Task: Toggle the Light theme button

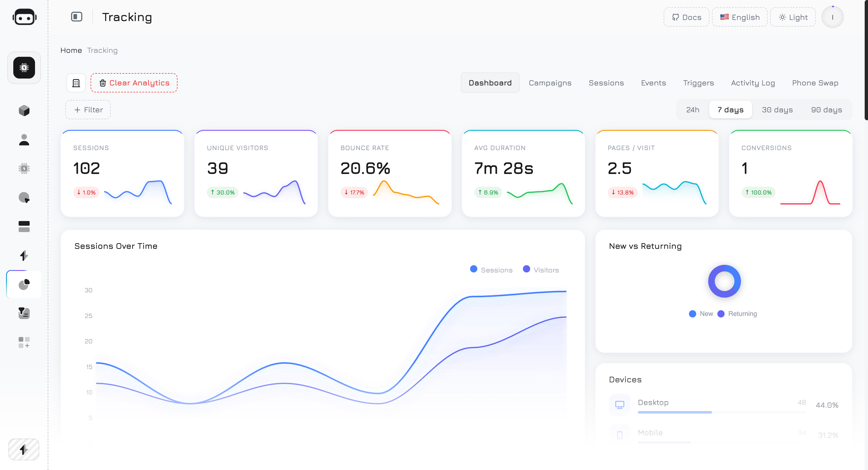Action: pos(793,17)
